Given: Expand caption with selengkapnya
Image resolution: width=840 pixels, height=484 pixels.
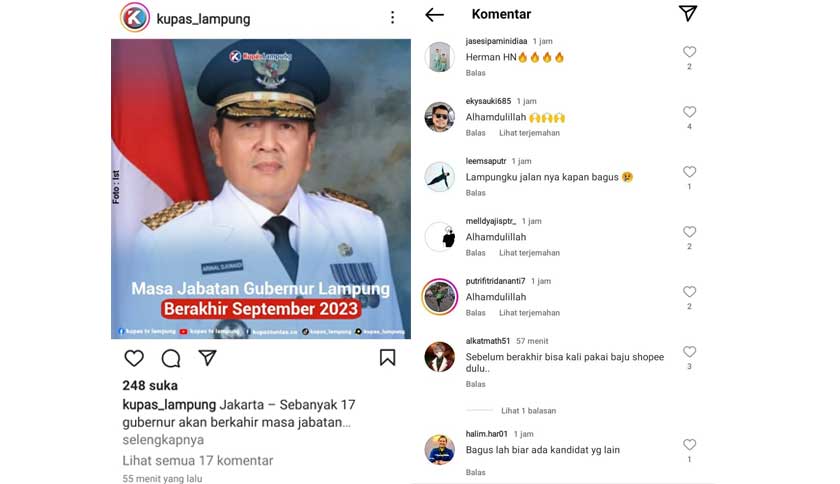Looking at the screenshot, I should coord(163,440).
